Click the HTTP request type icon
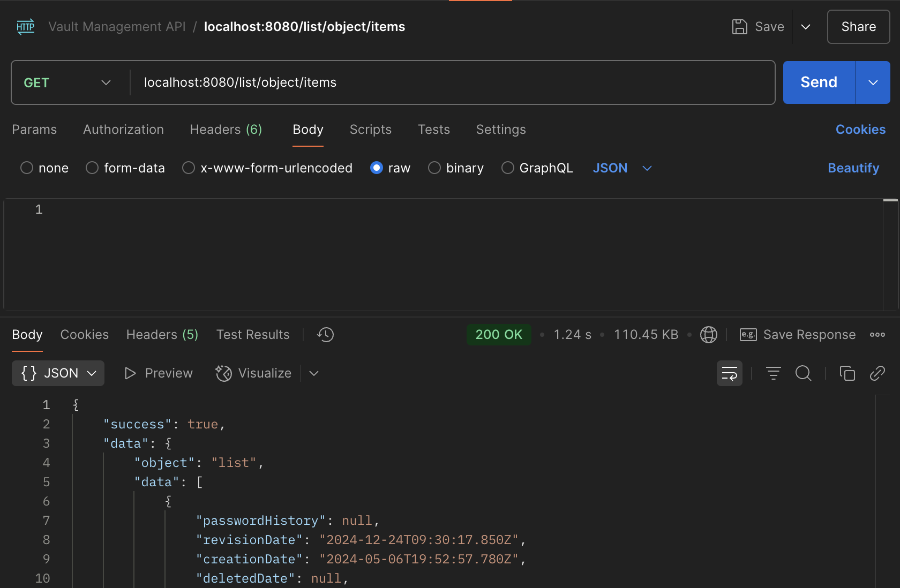The width and height of the screenshot is (900, 588). [26, 27]
